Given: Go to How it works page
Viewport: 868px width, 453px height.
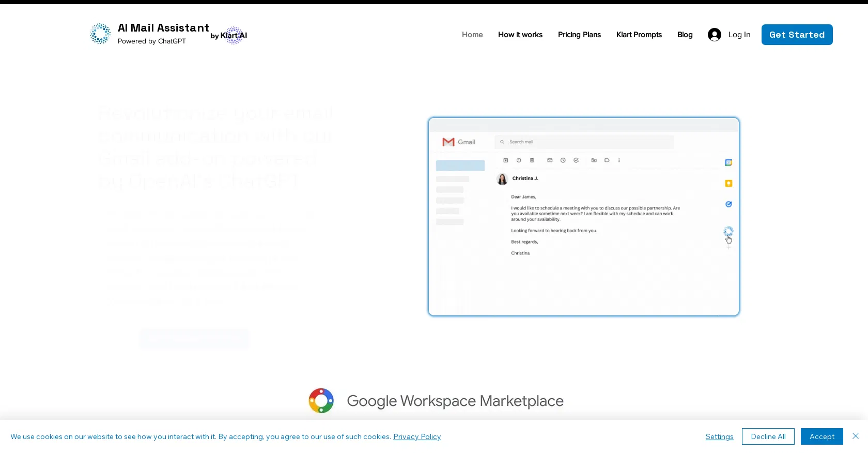Looking at the screenshot, I should 520,35.
